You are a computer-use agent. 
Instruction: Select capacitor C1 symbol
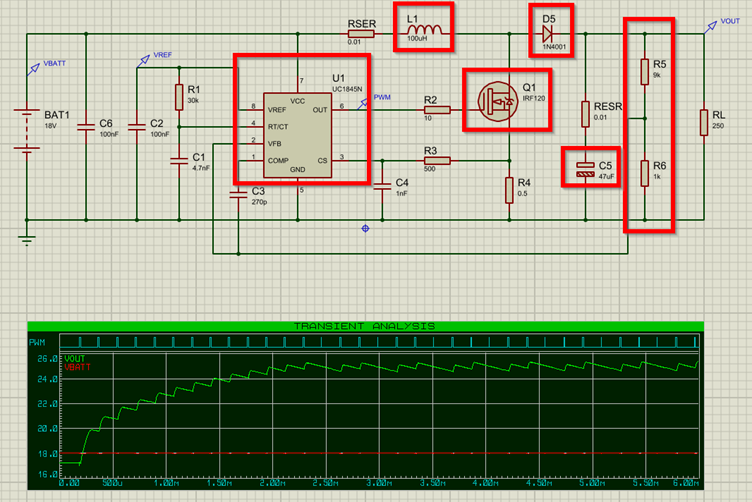(179, 161)
